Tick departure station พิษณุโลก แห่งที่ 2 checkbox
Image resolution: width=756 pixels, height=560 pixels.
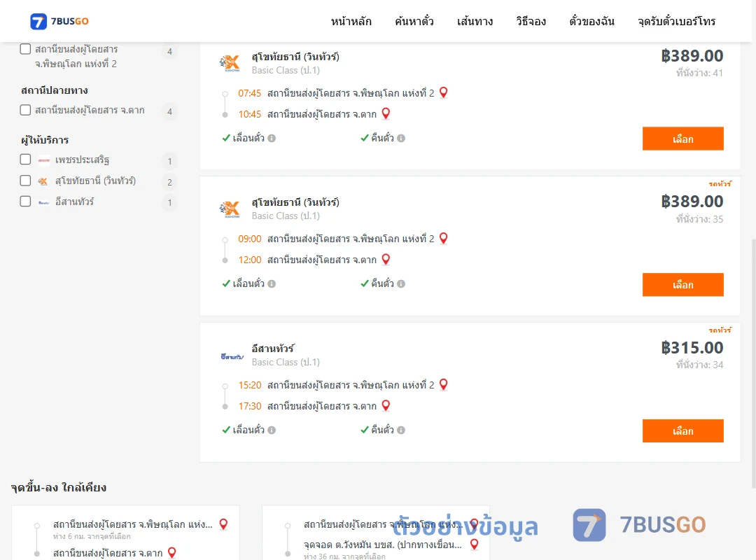tap(26, 49)
